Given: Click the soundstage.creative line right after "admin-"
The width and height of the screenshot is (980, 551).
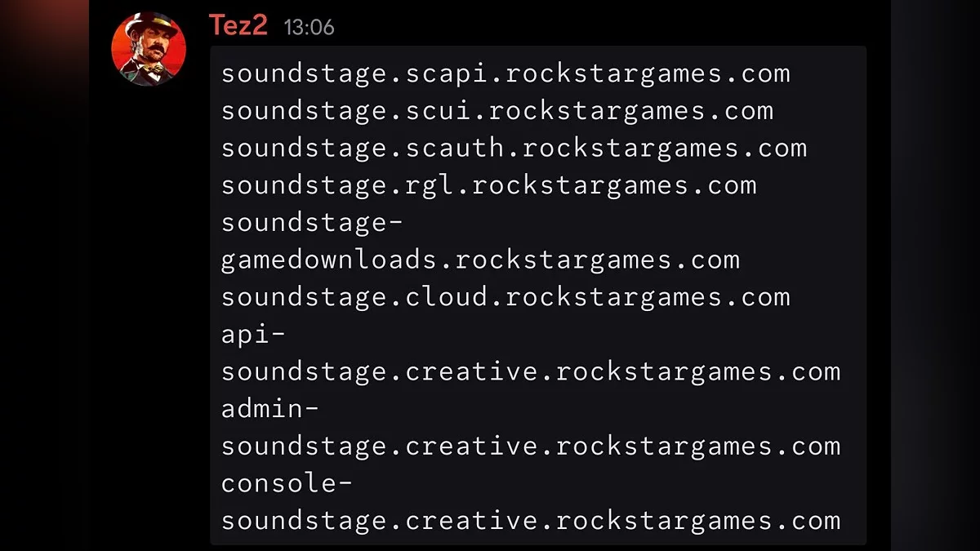Looking at the screenshot, I should pyautogui.click(x=531, y=447).
